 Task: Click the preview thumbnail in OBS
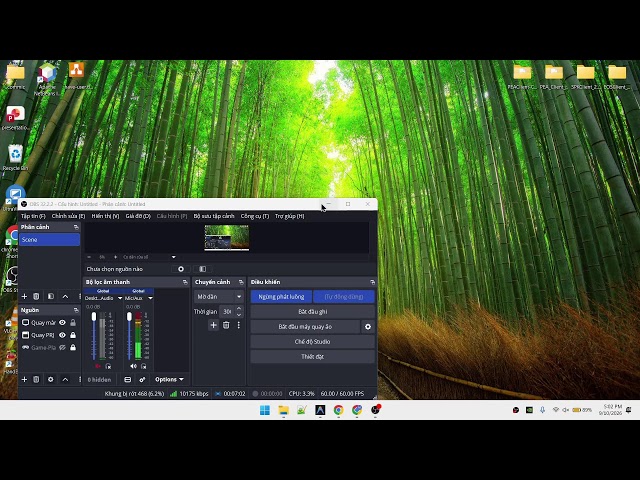[227, 238]
